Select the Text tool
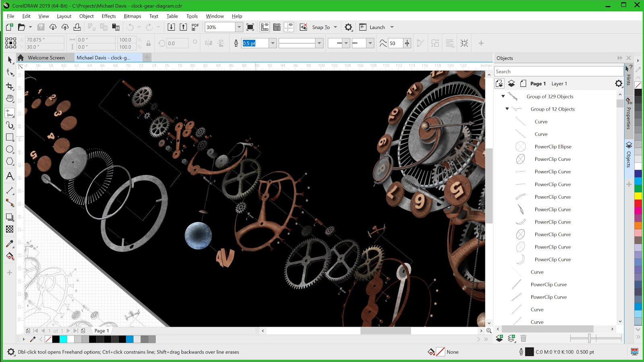Image resolution: width=644 pixels, height=362 pixels. point(10,176)
